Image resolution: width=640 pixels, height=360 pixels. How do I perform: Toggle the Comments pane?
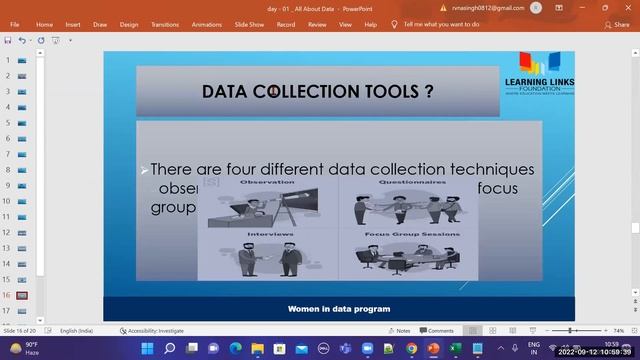[x=436, y=331]
